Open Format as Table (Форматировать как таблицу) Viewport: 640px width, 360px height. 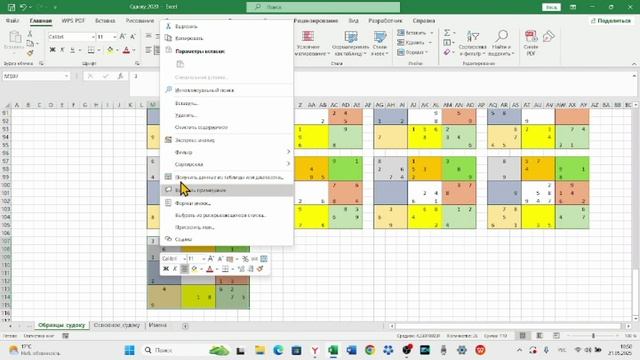pyautogui.click(x=351, y=42)
